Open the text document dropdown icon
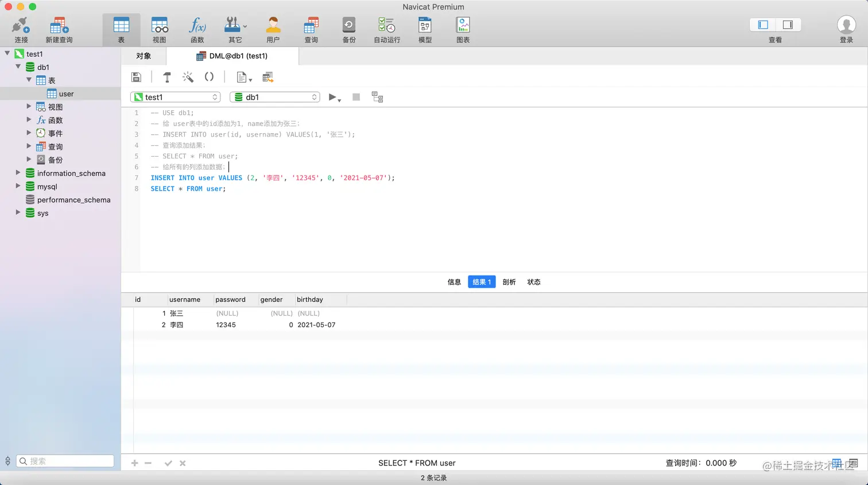Image resolution: width=868 pixels, height=485 pixels. pos(244,77)
